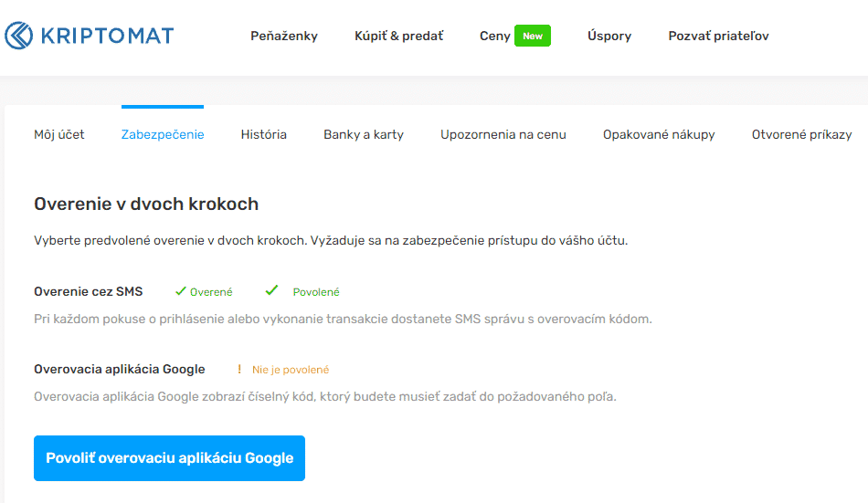Click the Nie je povolené status text
868x503 pixels.
click(291, 370)
